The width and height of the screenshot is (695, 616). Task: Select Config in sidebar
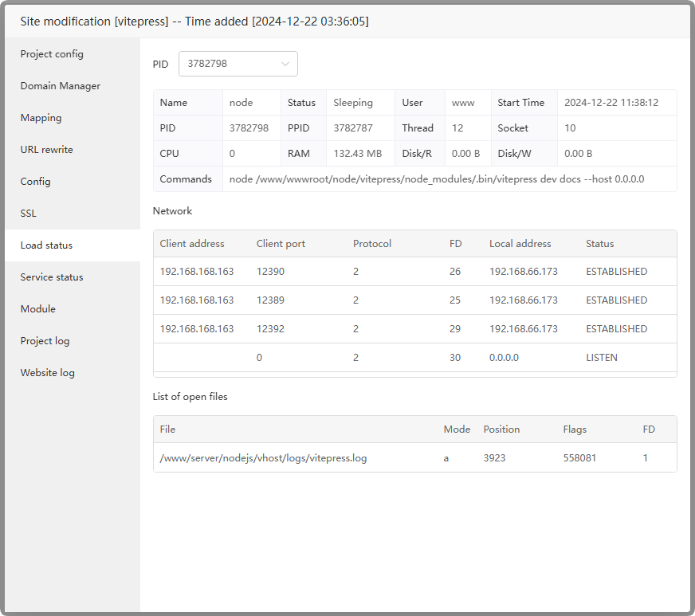(35, 182)
